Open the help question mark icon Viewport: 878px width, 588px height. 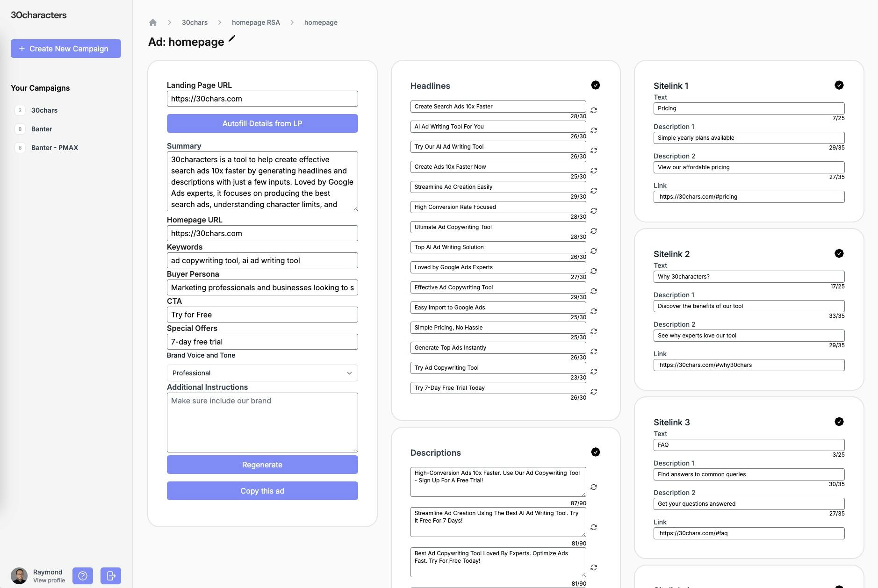pyautogui.click(x=83, y=576)
